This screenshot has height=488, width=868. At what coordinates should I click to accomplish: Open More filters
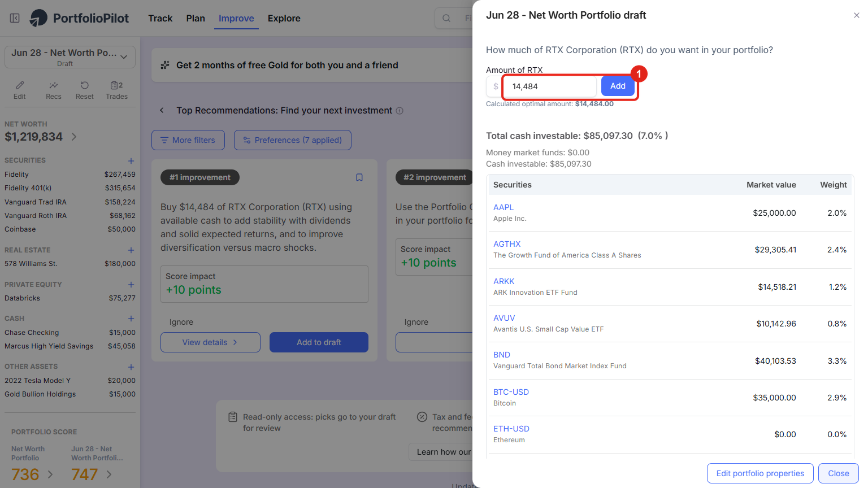tap(188, 140)
